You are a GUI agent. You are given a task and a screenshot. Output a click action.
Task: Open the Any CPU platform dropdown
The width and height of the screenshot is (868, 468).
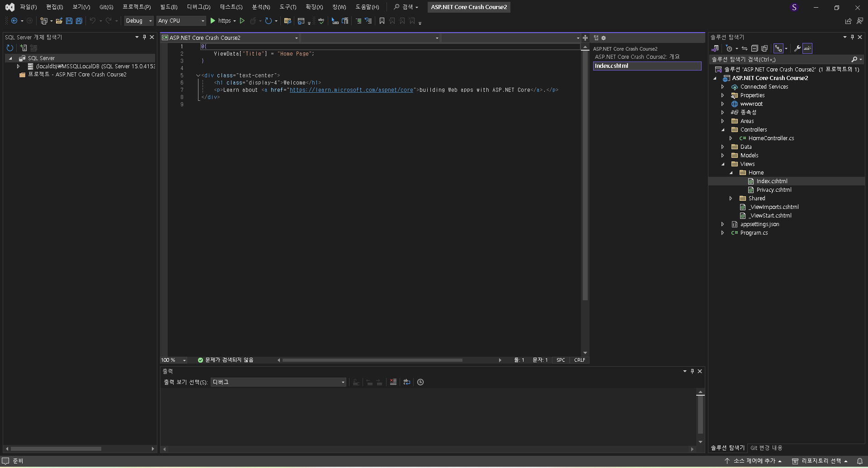click(181, 21)
